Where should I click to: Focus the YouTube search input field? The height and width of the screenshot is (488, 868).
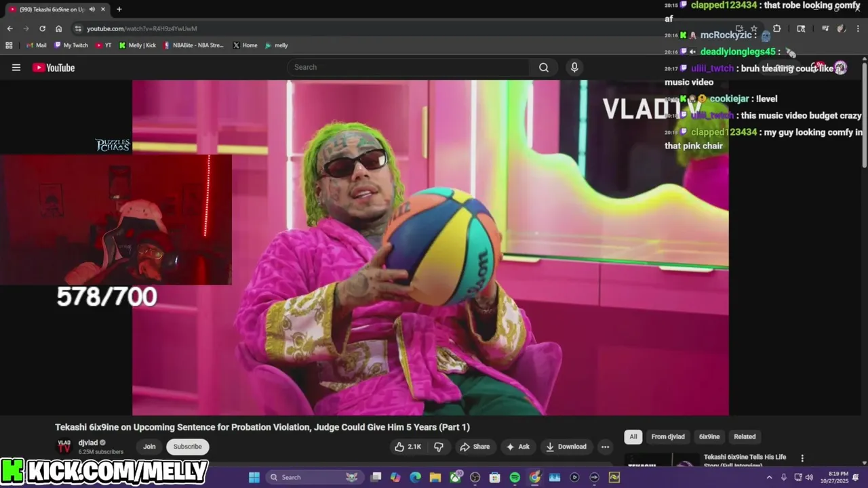pyautogui.click(x=409, y=67)
